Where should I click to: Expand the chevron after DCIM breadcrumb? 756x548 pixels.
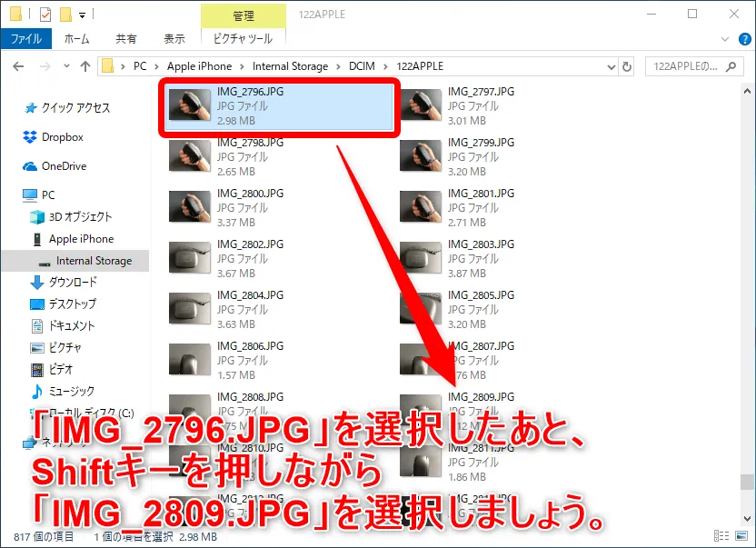385,66
